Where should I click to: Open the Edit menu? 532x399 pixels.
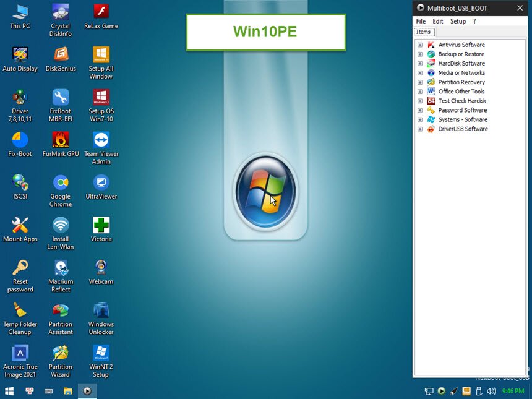tap(438, 21)
